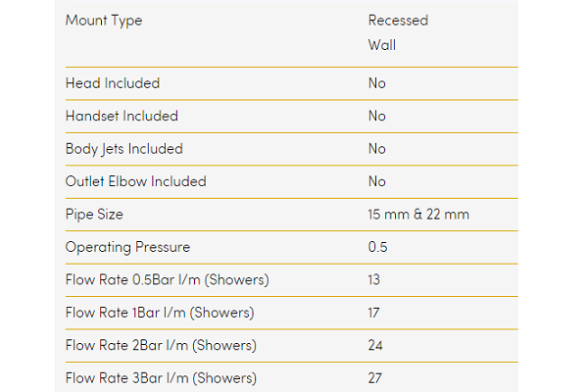Select the Recessed mount type value
Screen dimensions: 588x392
pos(398,21)
